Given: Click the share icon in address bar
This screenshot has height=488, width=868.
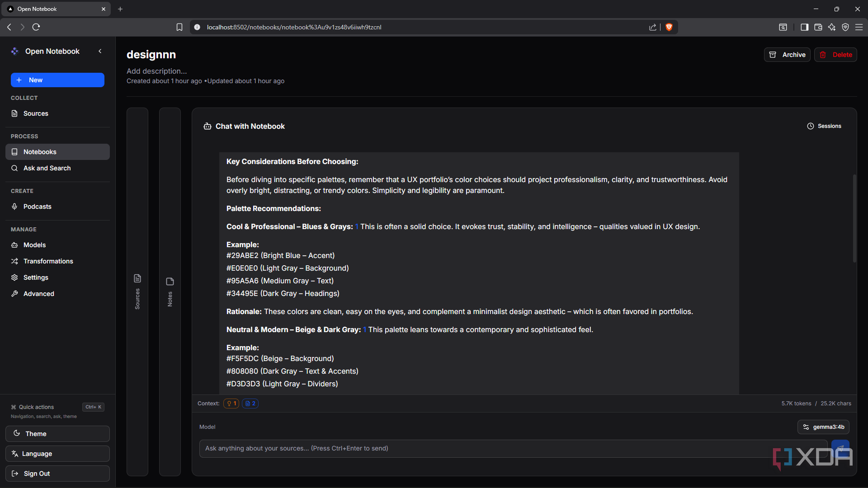Looking at the screenshot, I should coord(653,27).
